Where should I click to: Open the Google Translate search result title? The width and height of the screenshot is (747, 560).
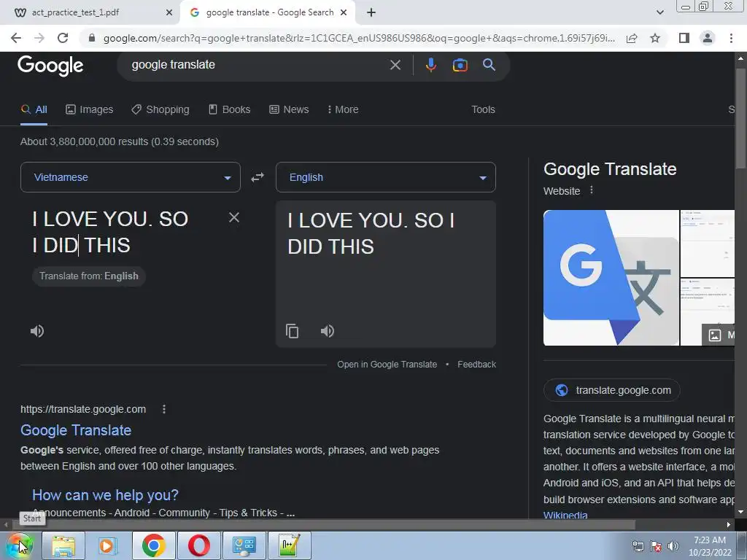pyautogui.click(x=76, y=430)
